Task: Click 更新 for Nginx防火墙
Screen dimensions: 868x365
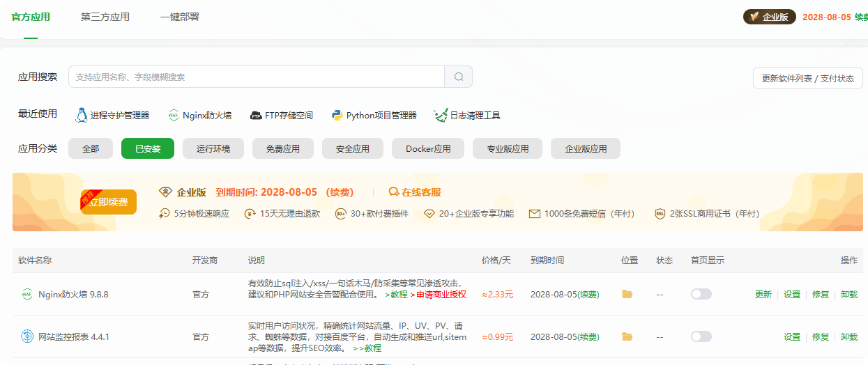Action: tap(763, 294)
